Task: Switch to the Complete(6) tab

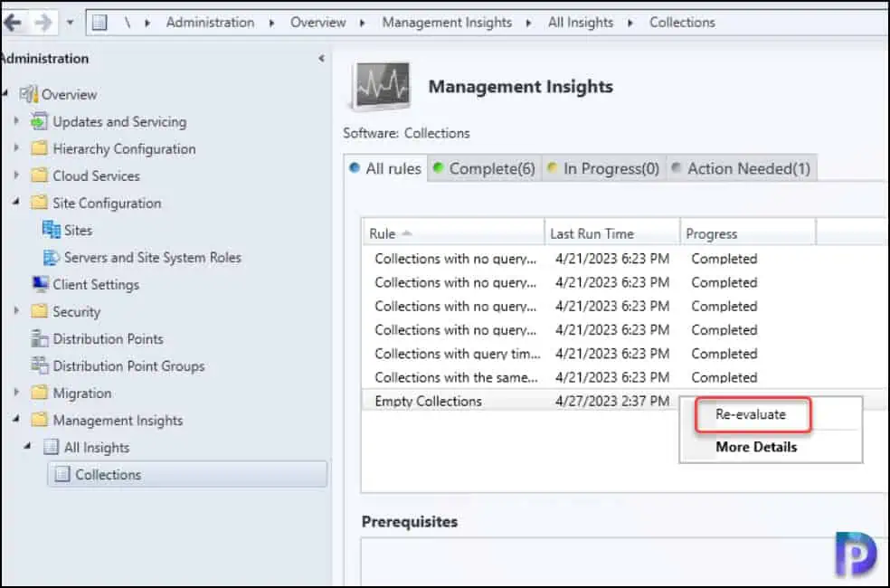Action: coord(485,168)
